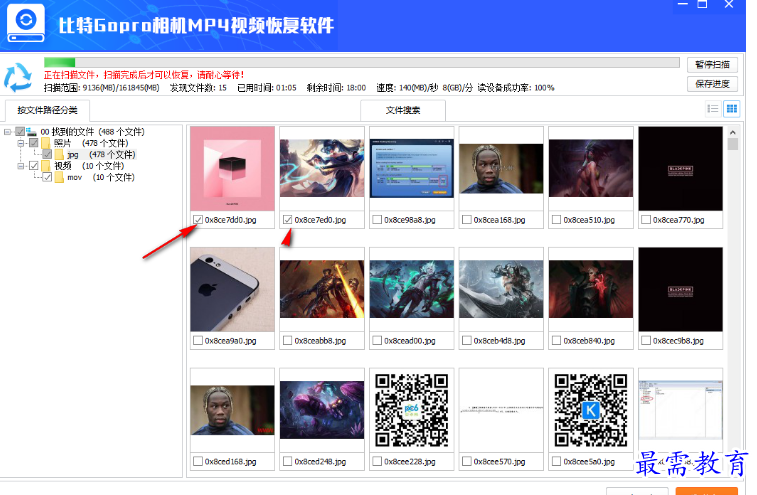Open the QR code thumbnail 0x8cee5a0.jpg
The width and height of the screenshot is (757, 495).
(x=591, y=410)
